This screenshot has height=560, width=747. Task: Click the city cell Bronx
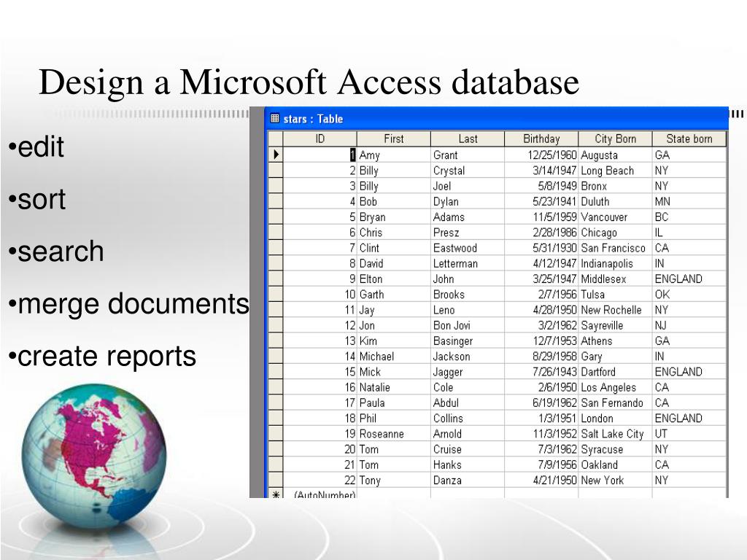tap(616, 186)
